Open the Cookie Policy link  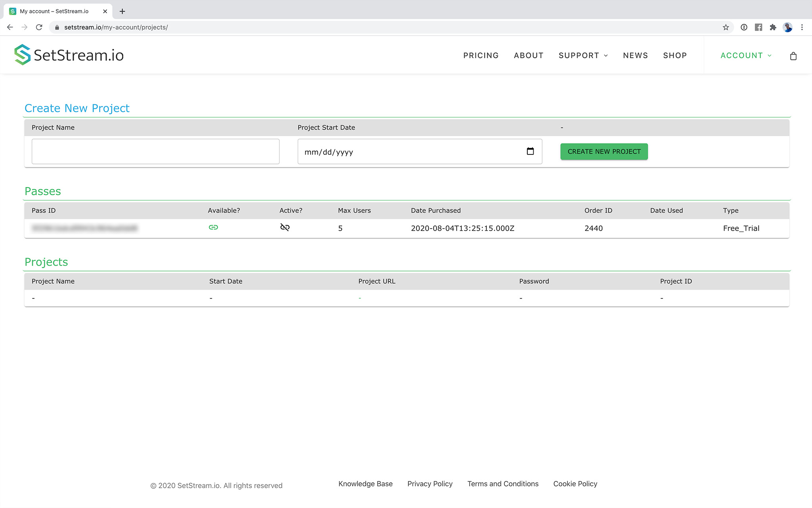tap(575, 484)
